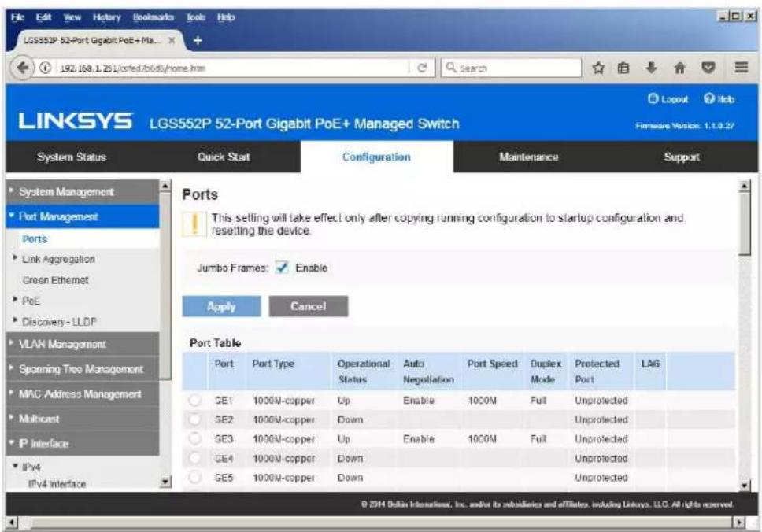Collapse the IPv4 tree node
Image resolution: width=762 pixels, height=532 pixels.
coord(15,467)
